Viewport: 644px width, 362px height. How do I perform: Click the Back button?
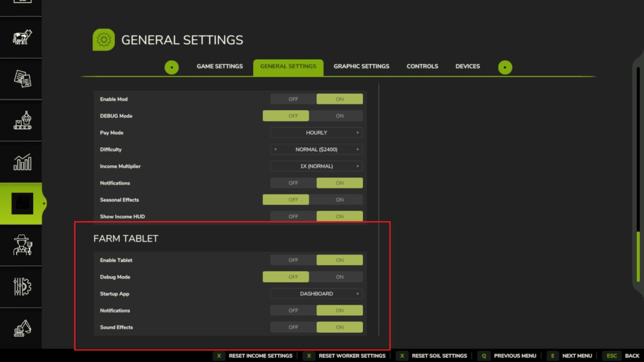tap(632, 355)
